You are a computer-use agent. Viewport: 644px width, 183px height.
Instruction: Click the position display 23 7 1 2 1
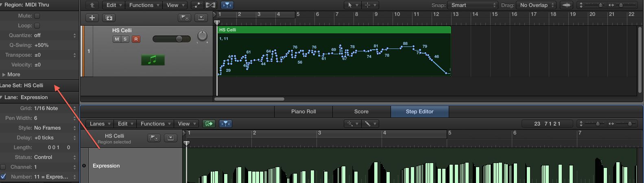pyautogui.click(x=547, y=124)
